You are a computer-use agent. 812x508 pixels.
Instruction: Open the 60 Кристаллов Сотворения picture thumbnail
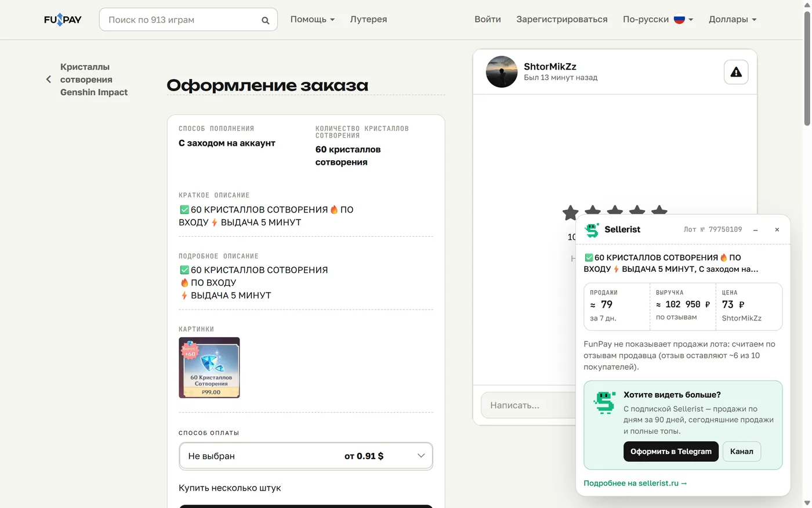click(209, 368)
